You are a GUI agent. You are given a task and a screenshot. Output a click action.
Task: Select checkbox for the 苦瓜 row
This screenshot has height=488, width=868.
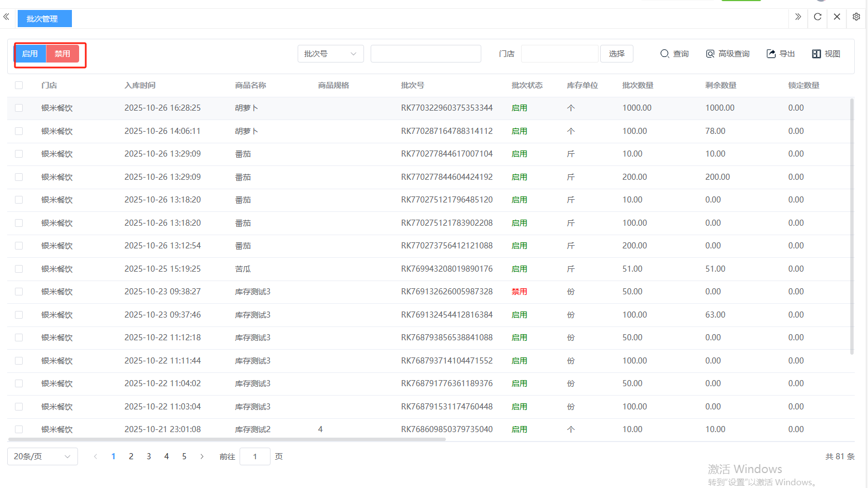pos(19,269)
